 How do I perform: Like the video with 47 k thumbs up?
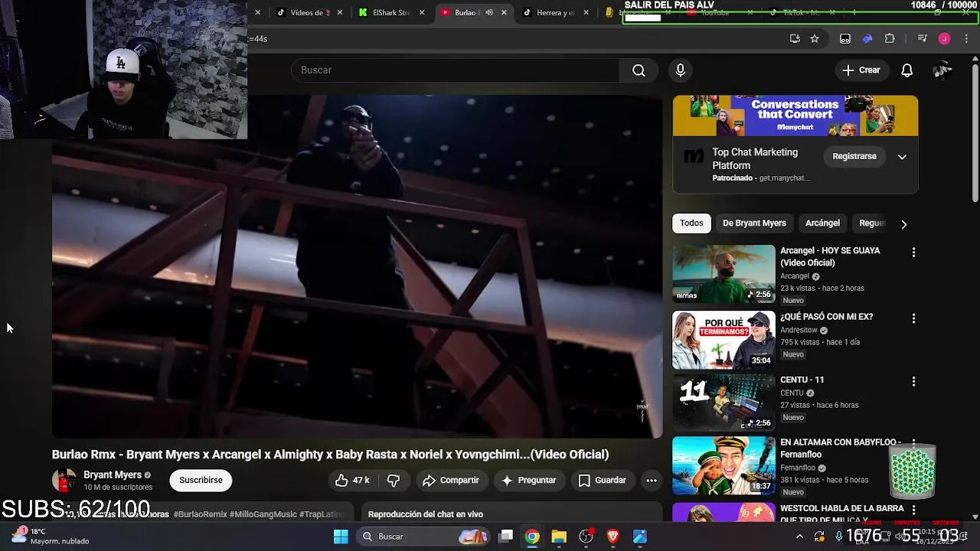(352, 481)
